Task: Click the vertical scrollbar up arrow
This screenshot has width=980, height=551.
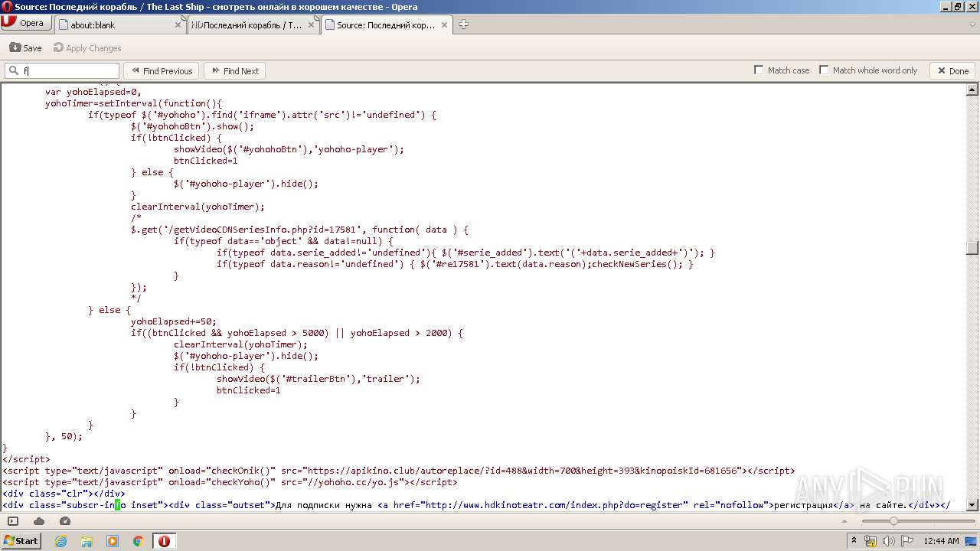Action: pos(972,90)
